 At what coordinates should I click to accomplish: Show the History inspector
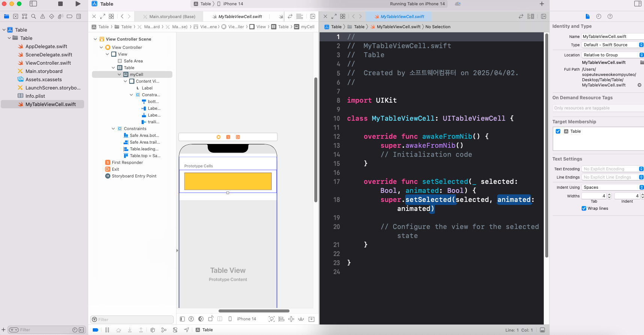[x=599, y=17]
